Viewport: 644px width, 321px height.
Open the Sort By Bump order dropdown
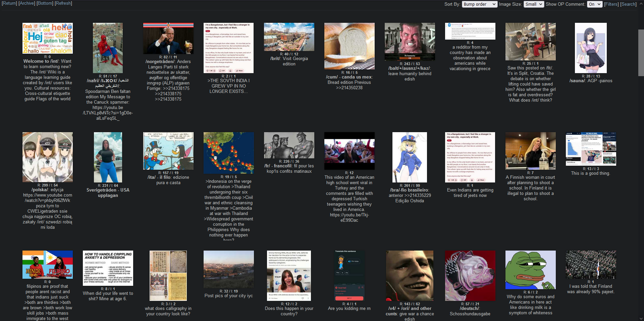479,4
